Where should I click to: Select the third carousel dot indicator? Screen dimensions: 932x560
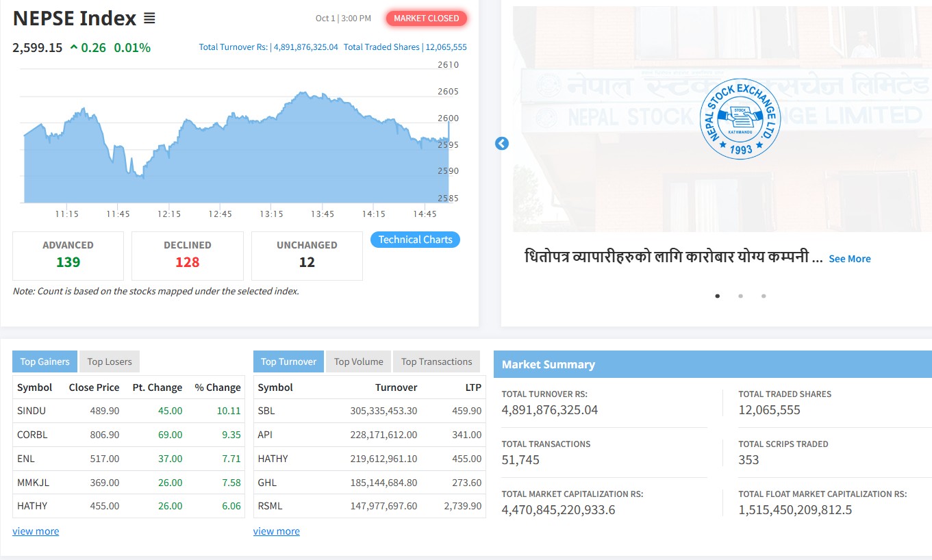click(x=764, y=296)
